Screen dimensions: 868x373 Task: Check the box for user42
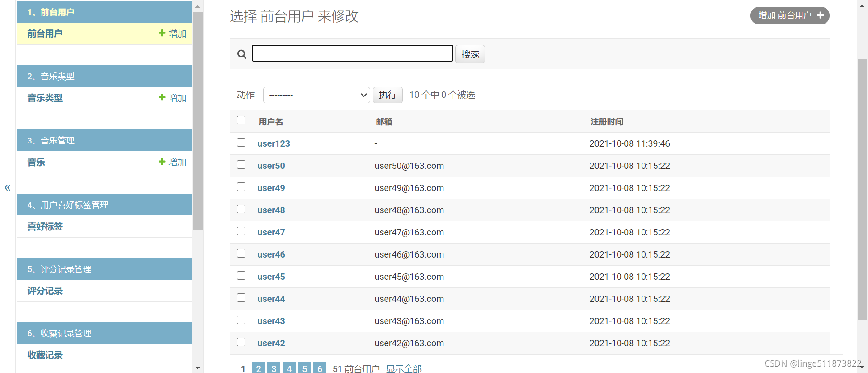pyautogui.click(x=241, y=342)
